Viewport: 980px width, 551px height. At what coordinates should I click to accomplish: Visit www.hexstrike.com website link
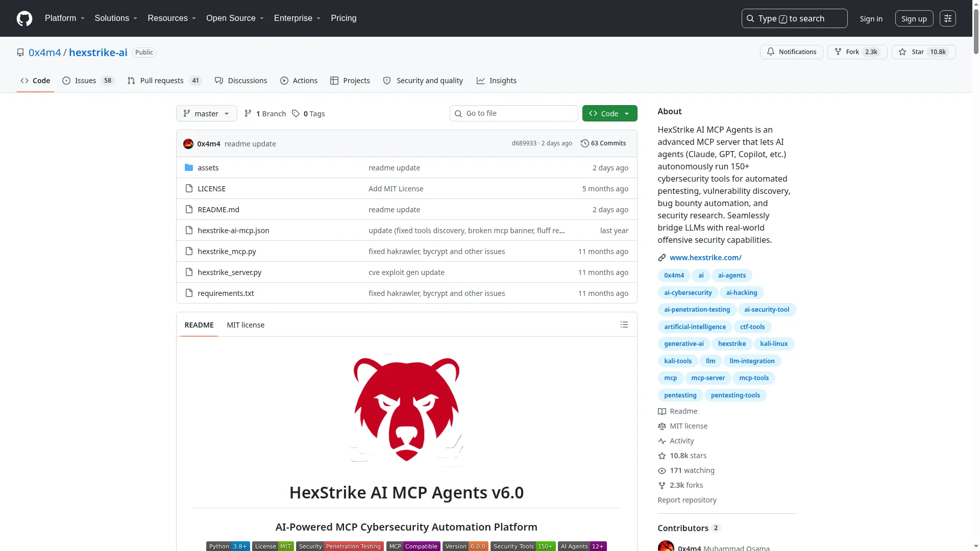point(705,258)
